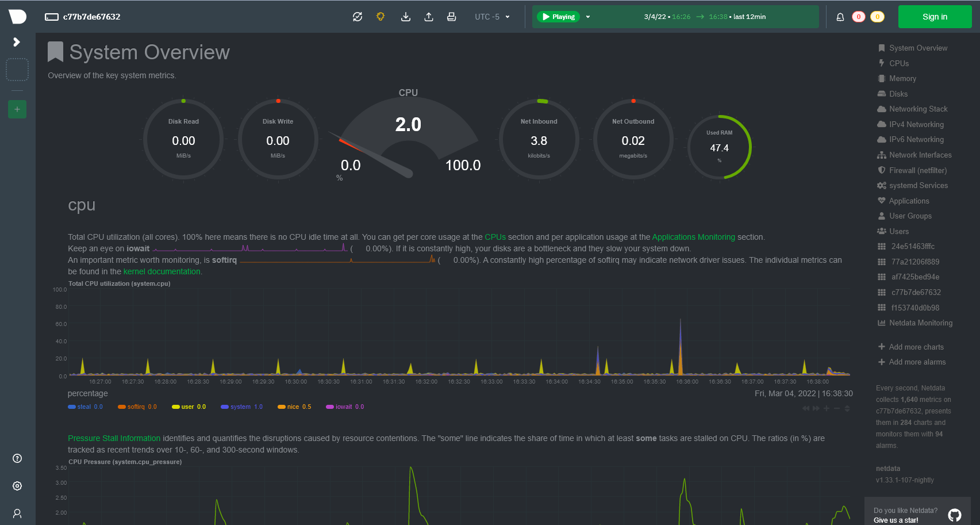Open User Groups in the right menu

[x=905, y=216]
